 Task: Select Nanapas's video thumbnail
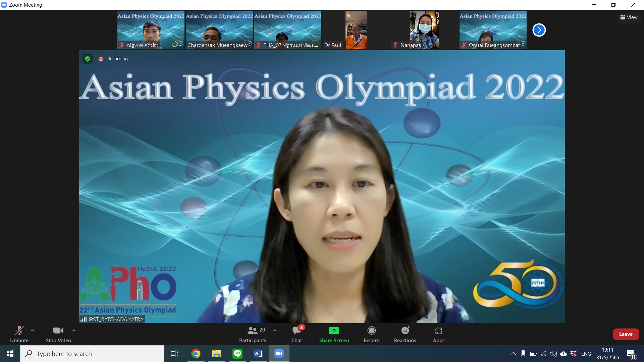pos(425,30)
